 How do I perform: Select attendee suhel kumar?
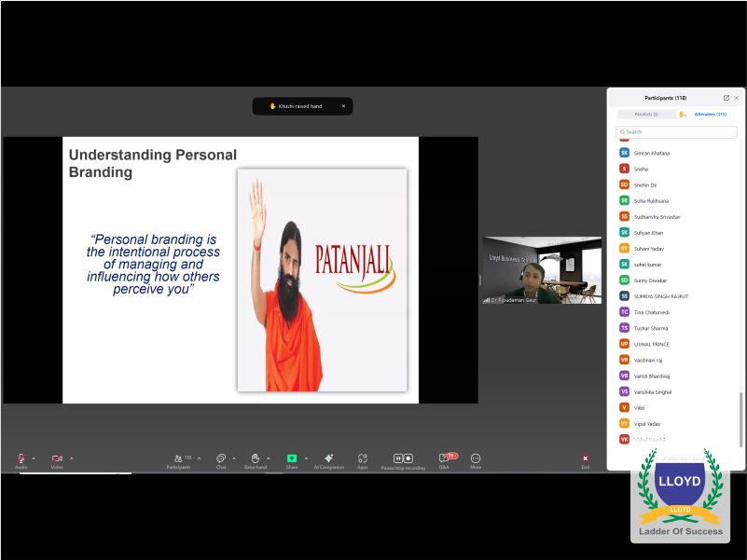pyautogui.click(x=676, y=265)
